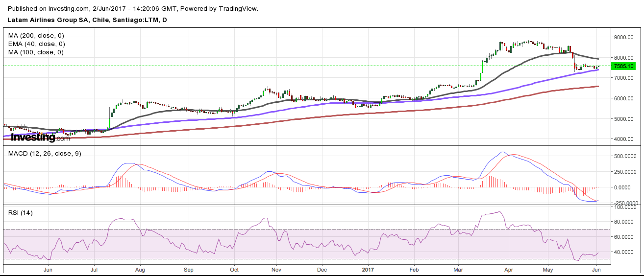644x276 pixels.
Task: Click the RSI 100.0000 axis value
Action: 626,207
